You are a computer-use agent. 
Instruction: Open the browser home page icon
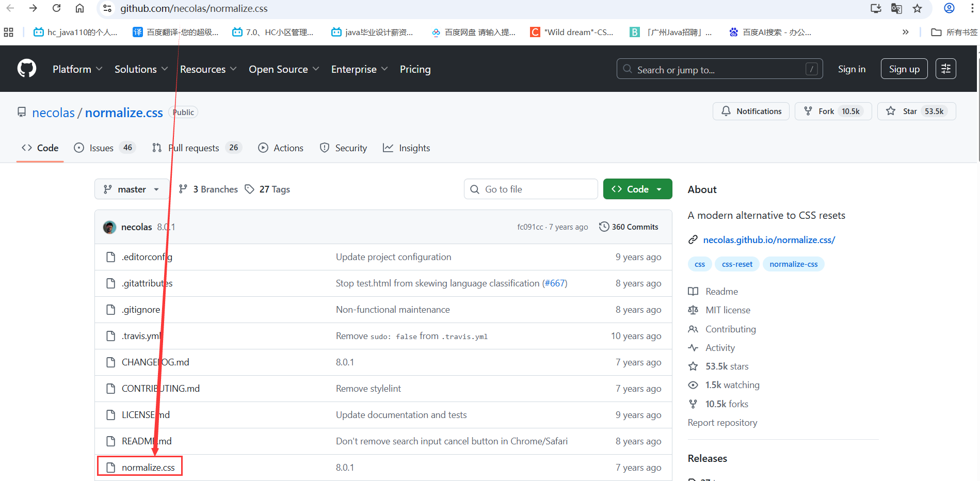coord(79,8)
